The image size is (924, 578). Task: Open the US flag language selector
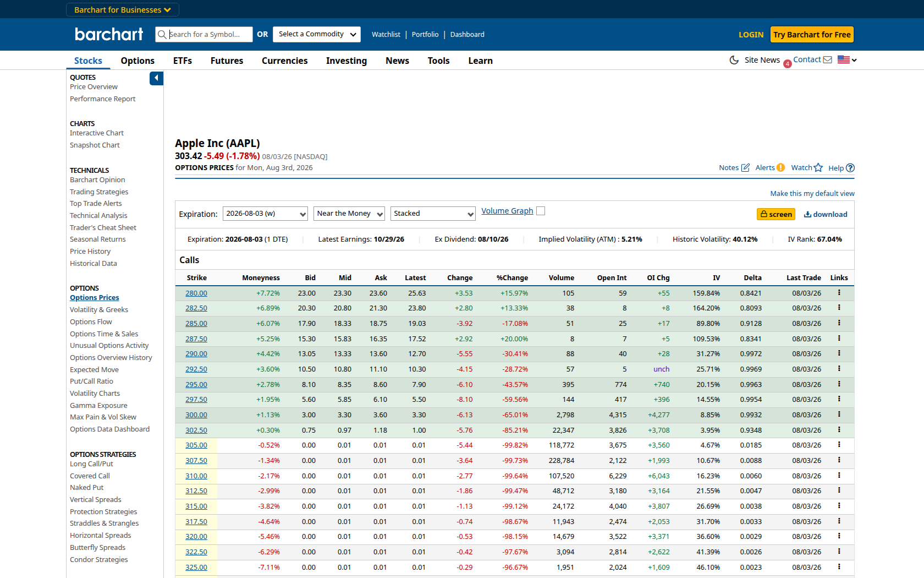pos(847,59)
